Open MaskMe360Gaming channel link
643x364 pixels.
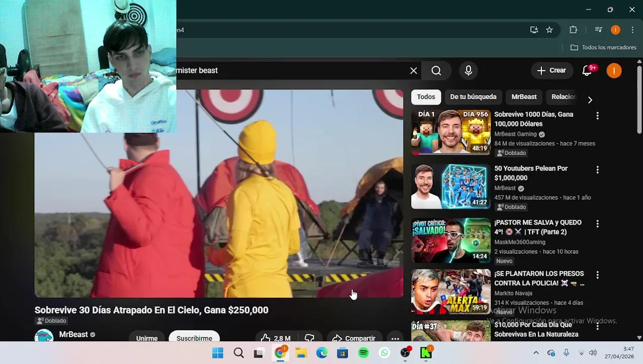(x=520, y=242)
